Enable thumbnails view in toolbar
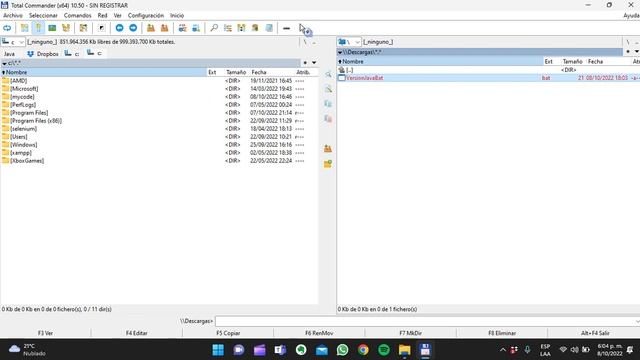The width and height of the screenshot is (640, 360). click(52, 28)
